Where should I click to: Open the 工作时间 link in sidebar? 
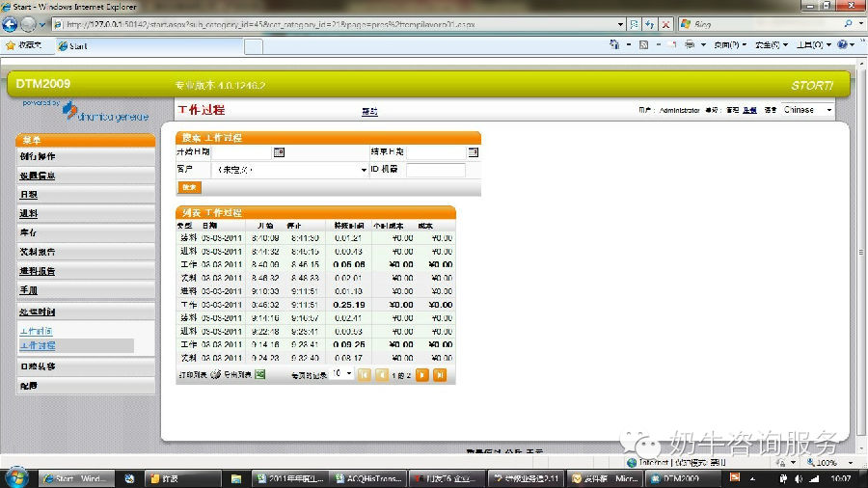coord(36,331)
